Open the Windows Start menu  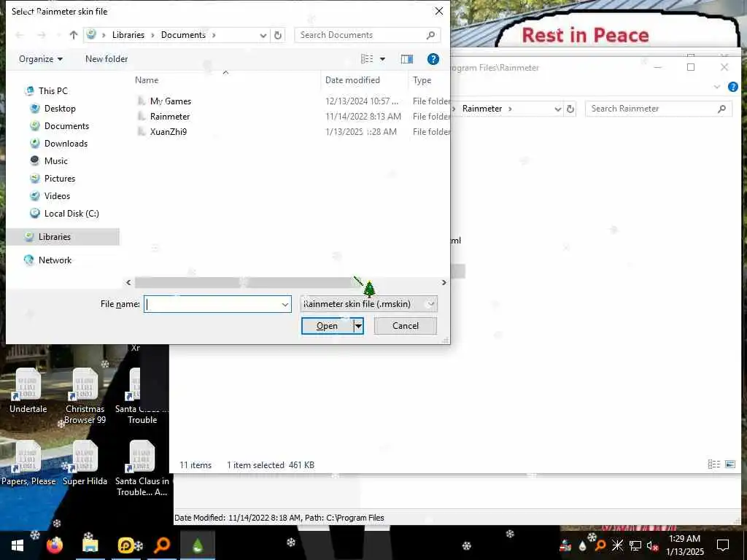point(18,545)
